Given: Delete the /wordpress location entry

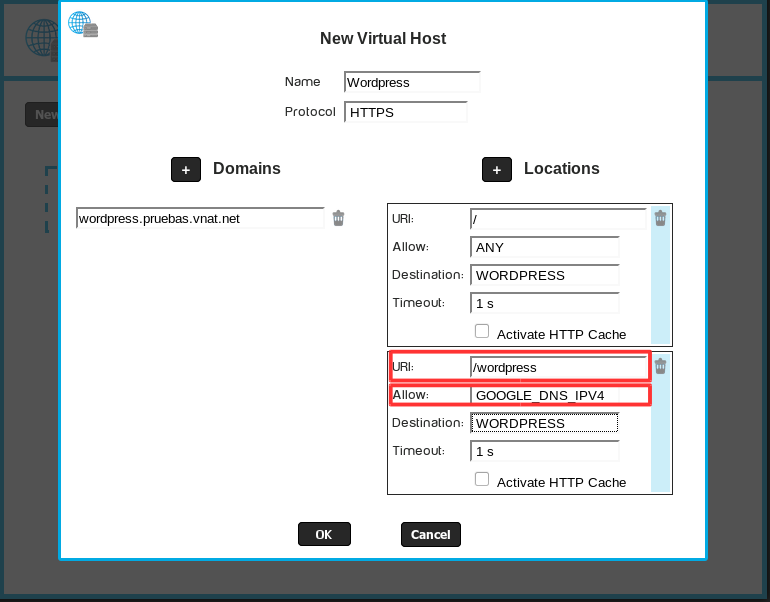Looking at the screenshot, I should 660,366.
